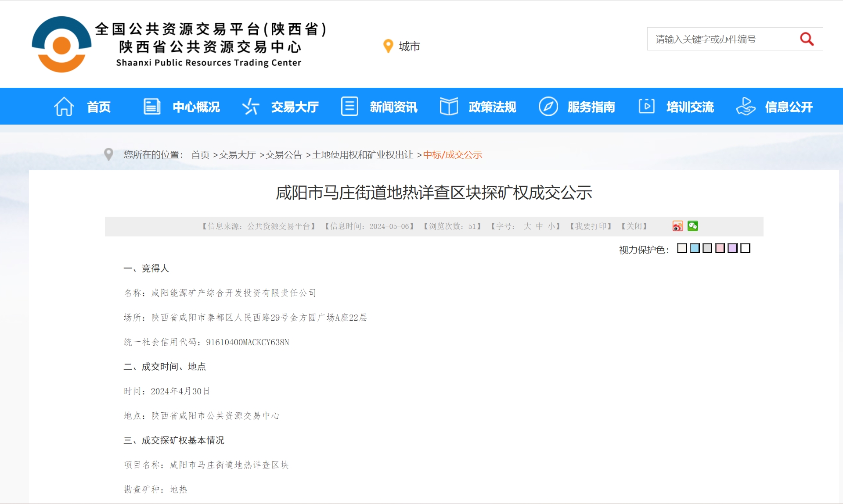Pick the light blue eye-protection color

[695, 248]
